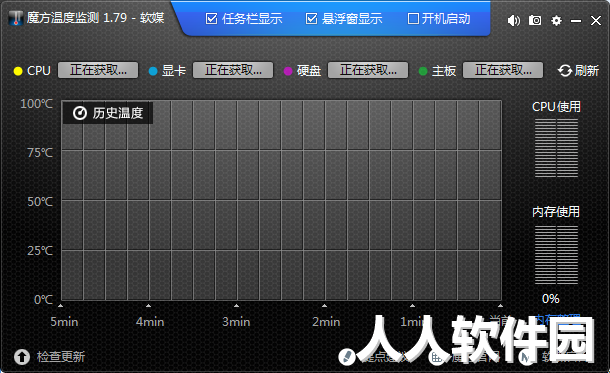Mute the alert sound via speaker icon
610x373 pixels.
[x=514, y=20]
